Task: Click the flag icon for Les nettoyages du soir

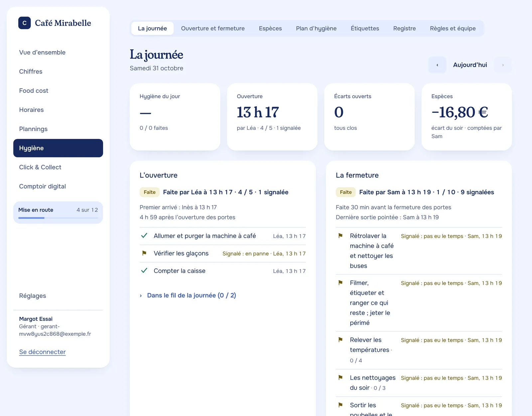Action: coord(340,378)
